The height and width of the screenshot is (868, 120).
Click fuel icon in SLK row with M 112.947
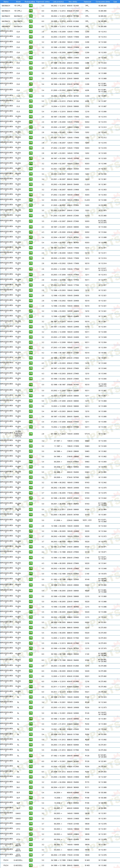coord(31,777)
